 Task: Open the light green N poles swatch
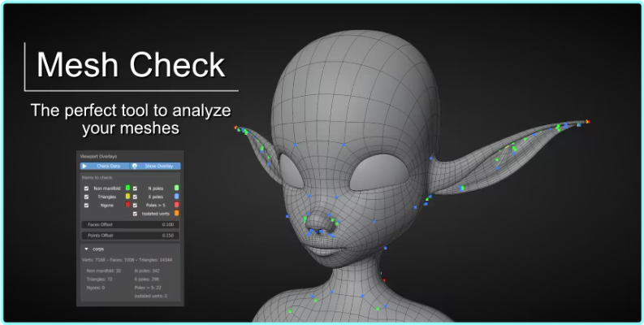pos(176,188)
